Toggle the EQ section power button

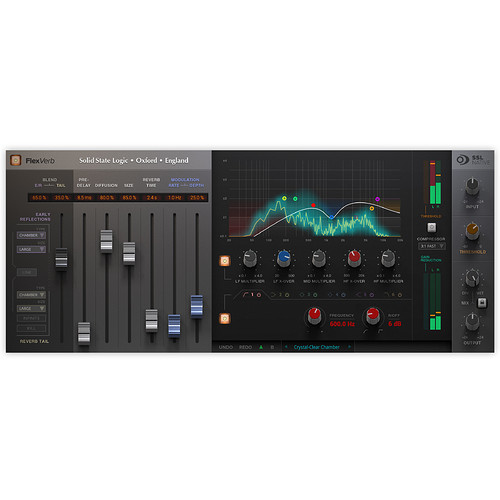pos(225,319)
